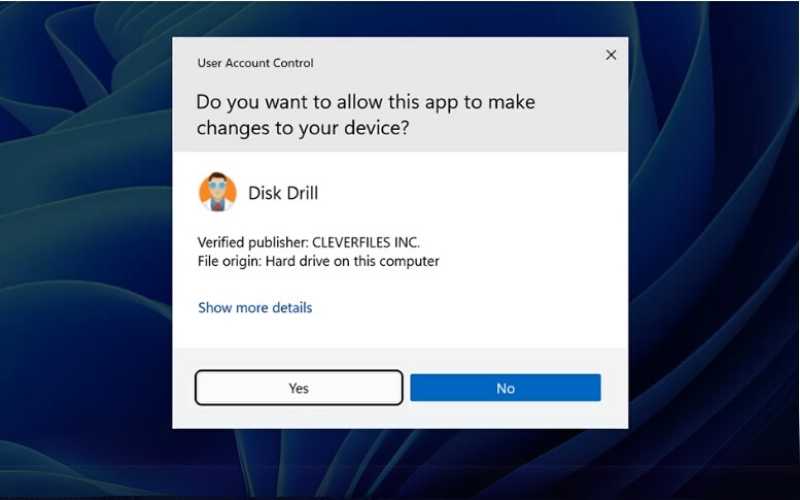Click the allow this app question heading
Image resolution: width=800 pixels, height=500 pixels.
[366, 115]
